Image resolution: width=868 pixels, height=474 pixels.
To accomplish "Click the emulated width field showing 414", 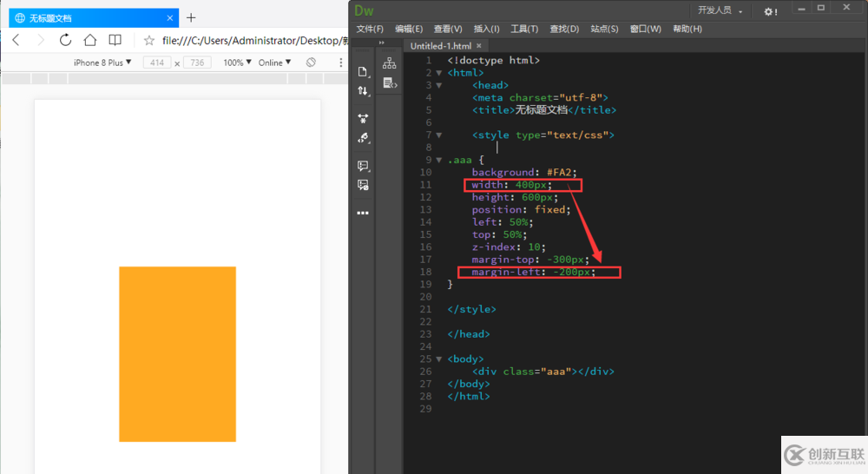I will click(156, 63).
